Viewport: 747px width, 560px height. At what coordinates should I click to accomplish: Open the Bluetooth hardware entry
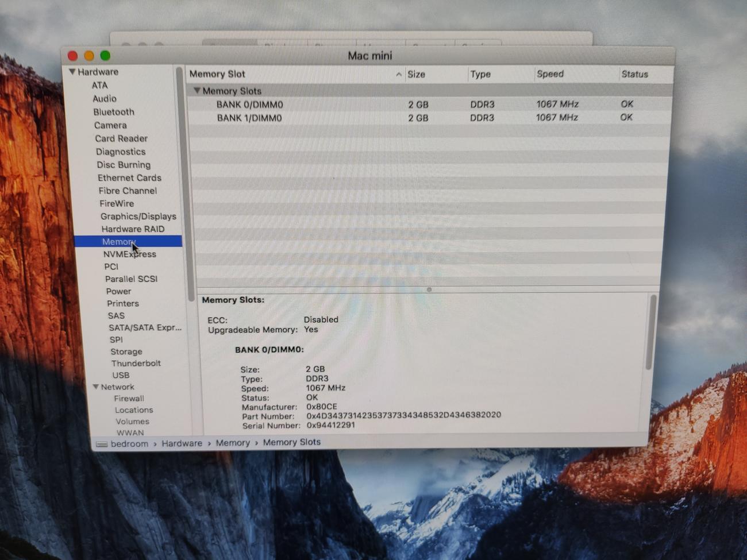pos(114,112)
